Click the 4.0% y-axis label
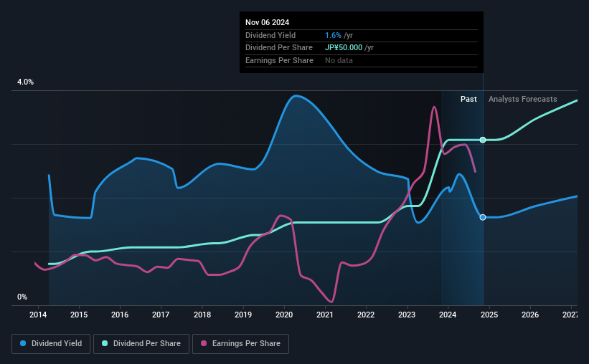The height and width of the screenshot is (364, 589). (25, 82)
